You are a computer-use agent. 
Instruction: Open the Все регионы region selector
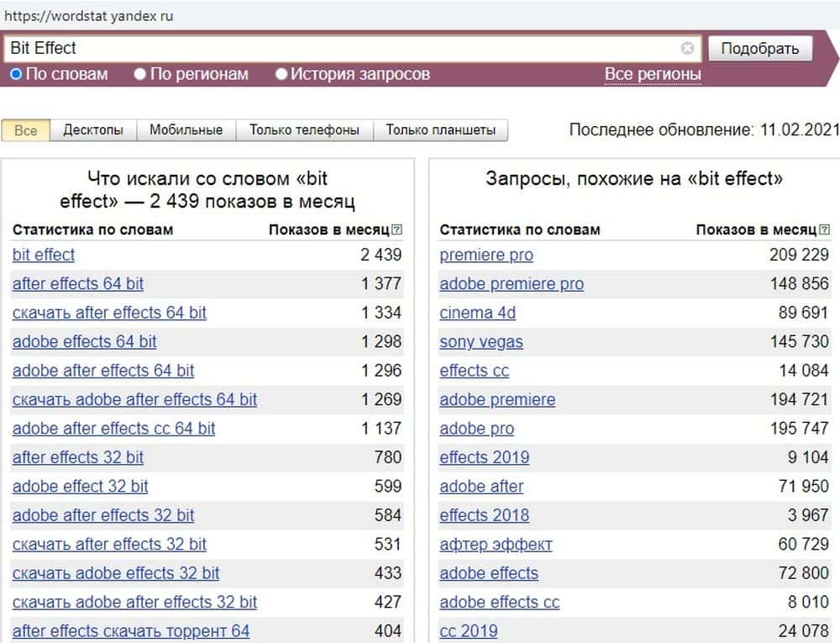pos(653,74)
